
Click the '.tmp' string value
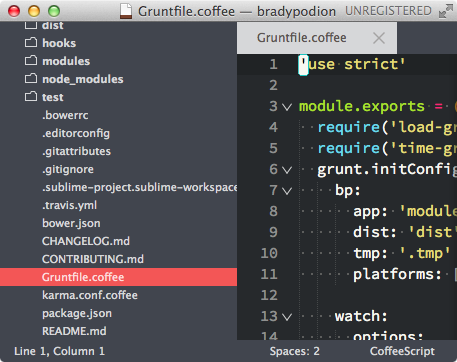(x=425, y=253)
